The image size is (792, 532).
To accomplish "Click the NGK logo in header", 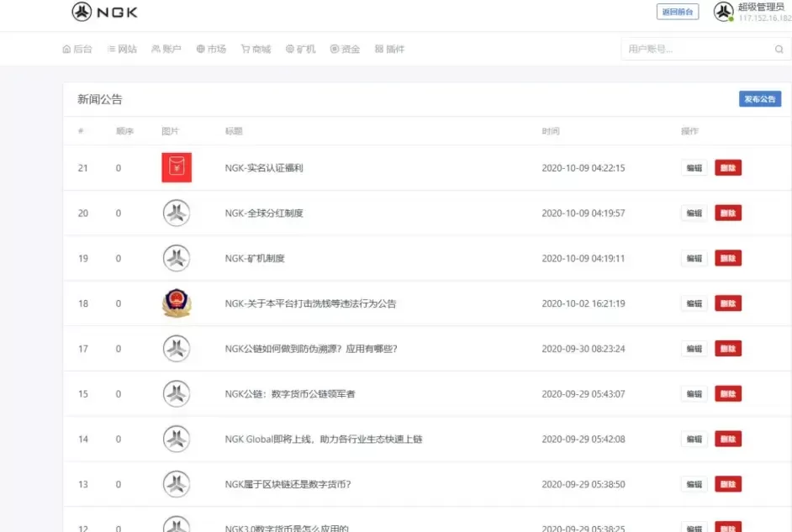I will pyautogui.click(x=104, y=12).
